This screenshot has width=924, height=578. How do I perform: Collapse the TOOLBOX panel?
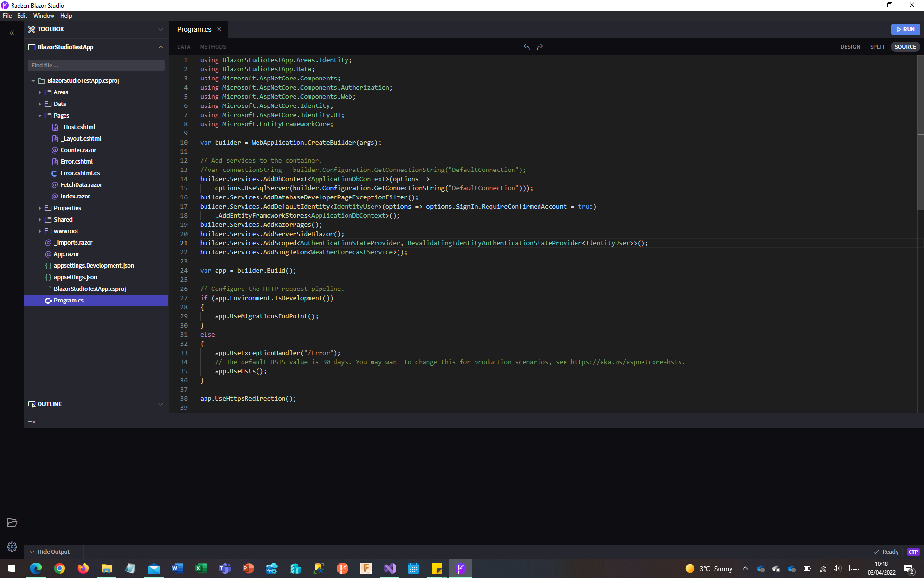160,29
